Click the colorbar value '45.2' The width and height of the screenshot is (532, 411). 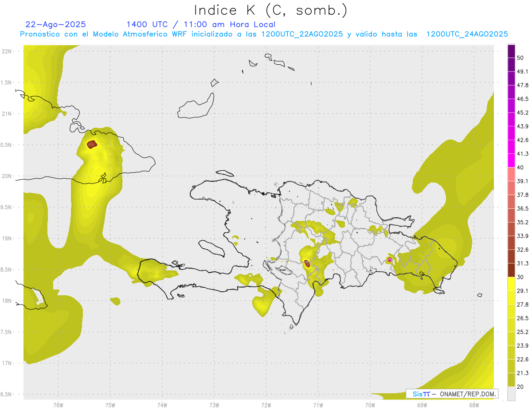(523, 113)
